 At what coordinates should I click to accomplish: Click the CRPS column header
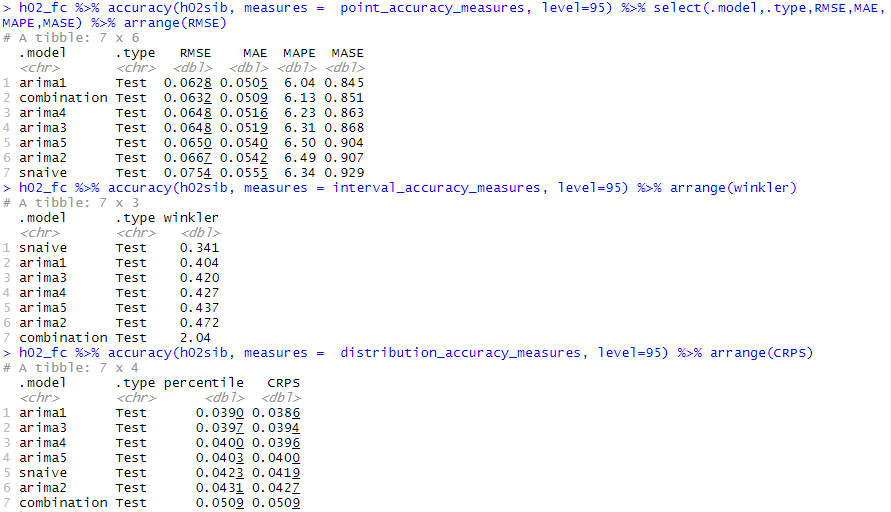(284, 383)
